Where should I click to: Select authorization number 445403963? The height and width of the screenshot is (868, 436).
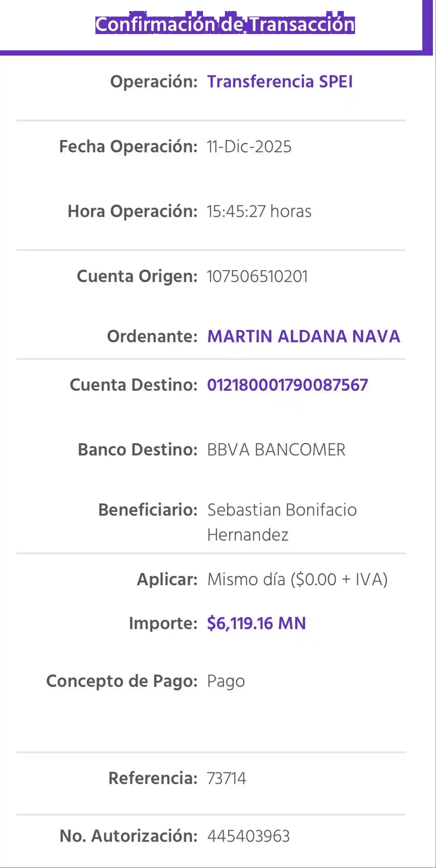click(x=248, y=836)
